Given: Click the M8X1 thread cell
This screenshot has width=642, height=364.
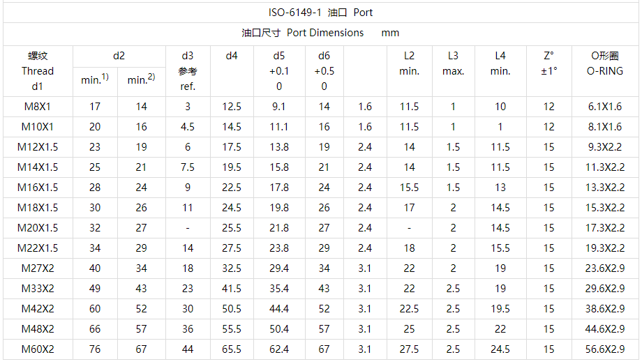Looking at the screenshot, I should (x=38, y=107).
